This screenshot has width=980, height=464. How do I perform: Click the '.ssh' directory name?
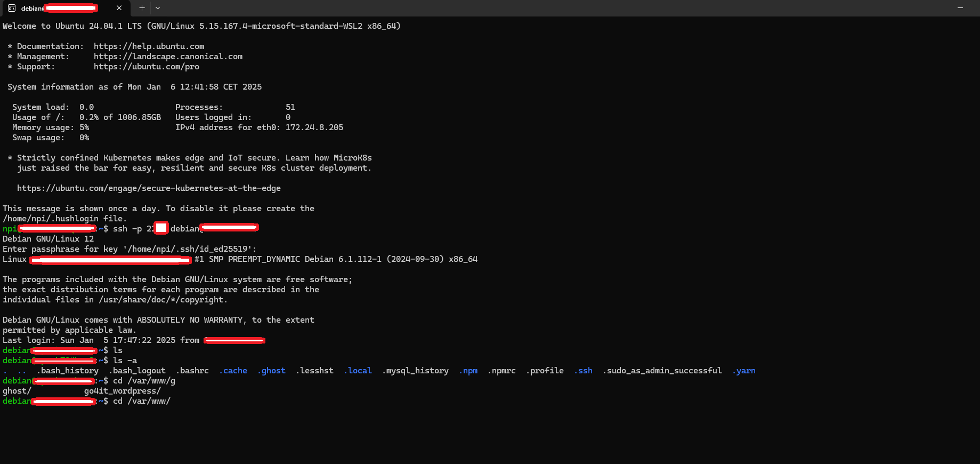point(583,371)
